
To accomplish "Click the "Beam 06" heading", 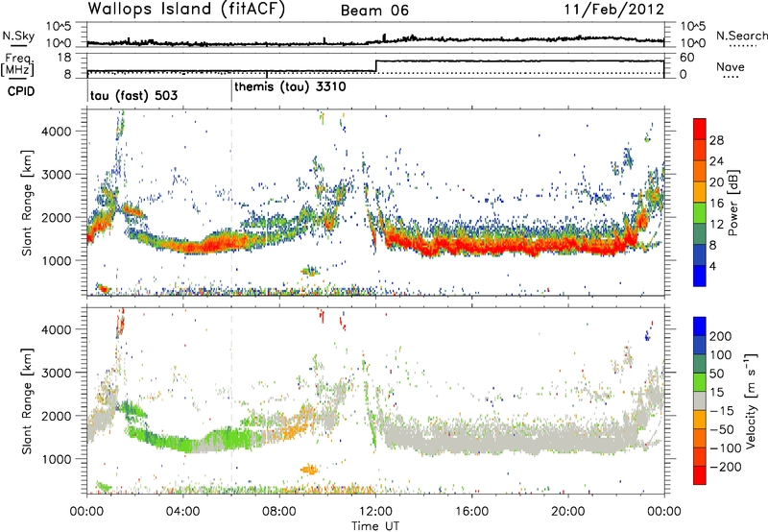I will (x=374, y=11).
